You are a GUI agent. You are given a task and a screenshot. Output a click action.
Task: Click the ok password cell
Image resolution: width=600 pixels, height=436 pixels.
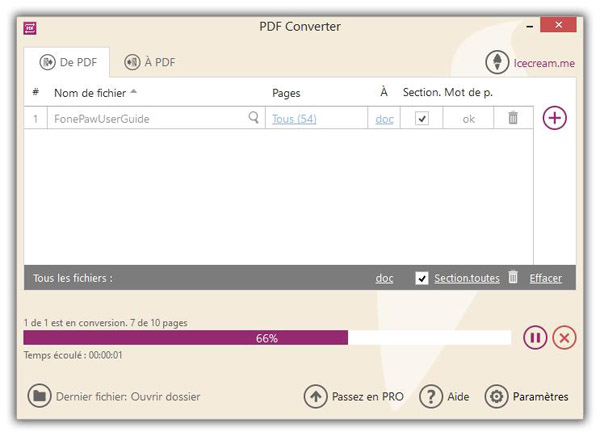(x=468, y=118)
